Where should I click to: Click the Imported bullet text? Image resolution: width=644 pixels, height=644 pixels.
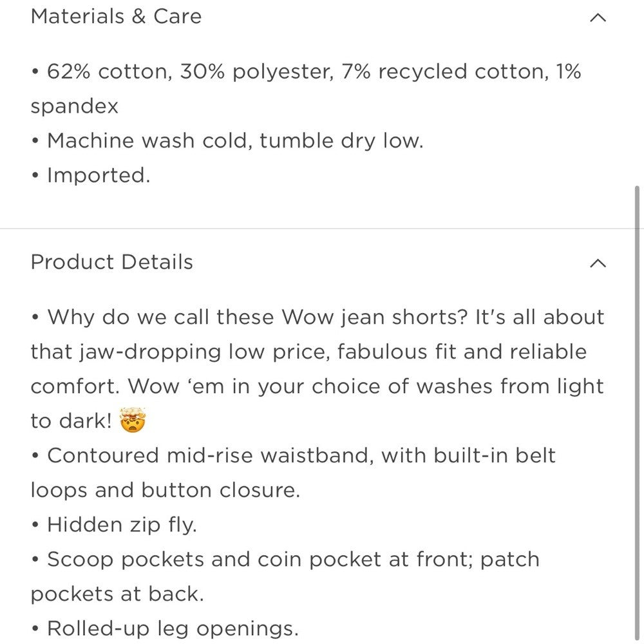[x=98, y=175]
